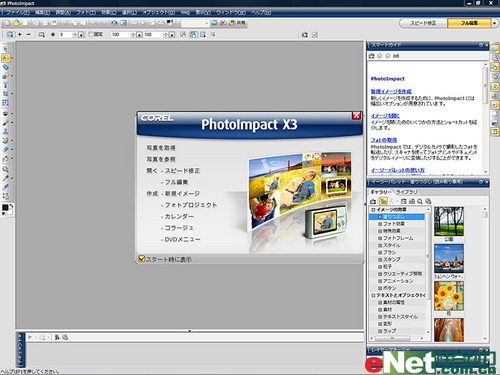Select the Text tool in the toolbox
The height and width of the screenshot is (375, 500).
(x=5, y=85)
